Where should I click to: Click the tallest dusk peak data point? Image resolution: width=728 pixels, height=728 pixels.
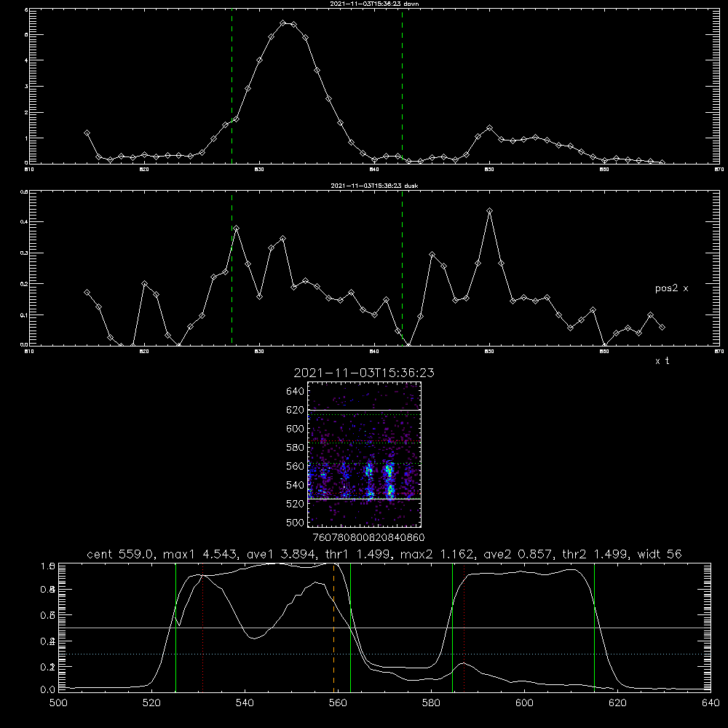[x=489, y=211]
